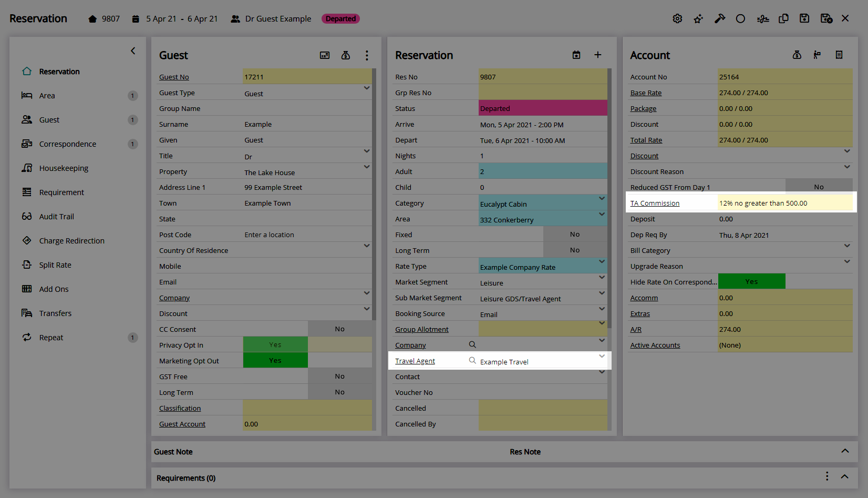The width and height of the screenshot is (868, 498).
Task: Click the house icon beside 9807
Action: tap(92, 19)
